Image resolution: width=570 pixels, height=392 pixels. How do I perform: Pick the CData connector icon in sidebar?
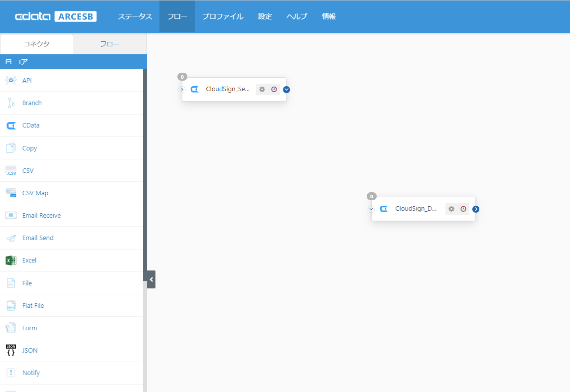click(x=11, y=126)
